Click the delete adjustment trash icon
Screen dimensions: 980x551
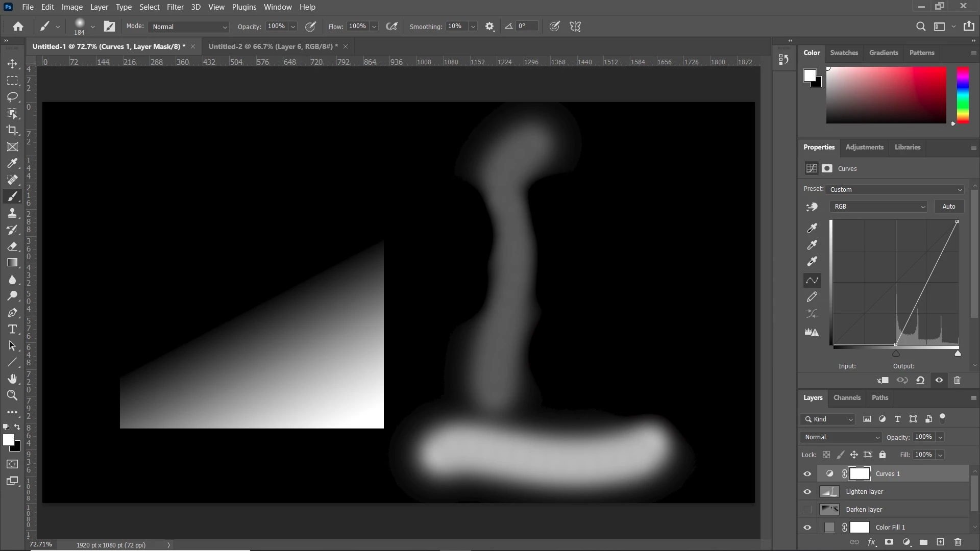957,380
